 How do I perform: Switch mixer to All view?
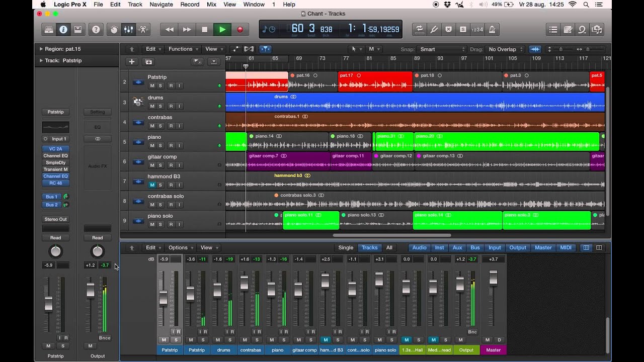(x=389, y=248)
